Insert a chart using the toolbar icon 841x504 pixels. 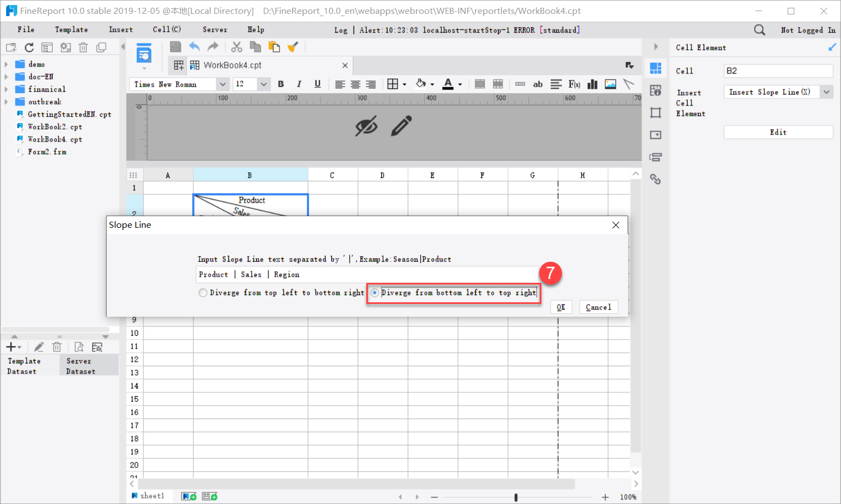(592, 84)
